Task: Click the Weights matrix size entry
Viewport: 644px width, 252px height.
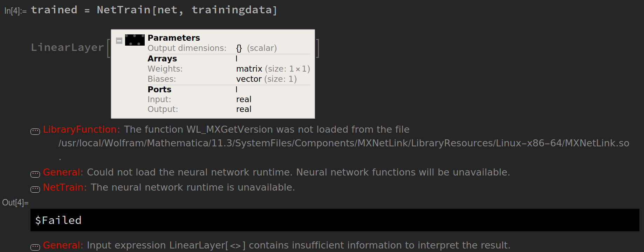Action: [273, 69]
